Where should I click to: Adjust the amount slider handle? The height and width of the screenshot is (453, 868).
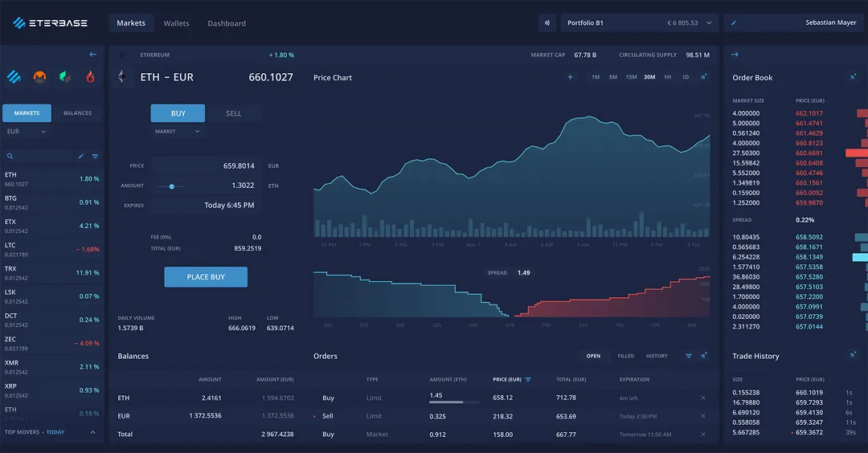click(172, 186)
